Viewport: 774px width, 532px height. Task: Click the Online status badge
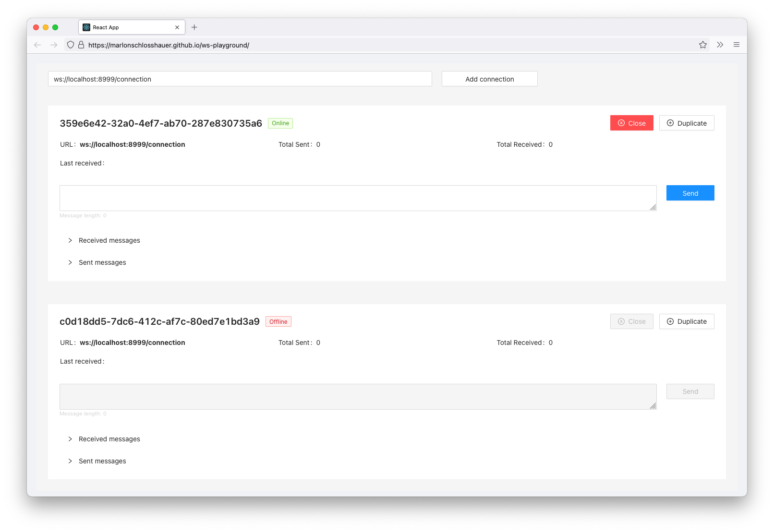[x=280, y=123]
